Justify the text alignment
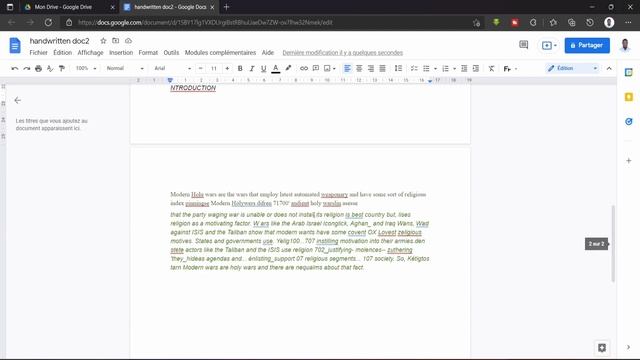The height and width of the screenshot is (360, 640). pyautogui.click(x=382, y=69)
